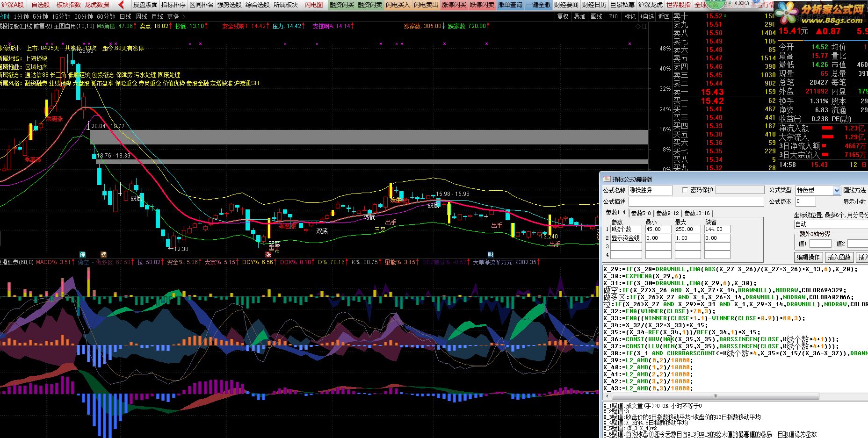
Task: Click the 编辑操作 button
Action: tap(808, 257)
